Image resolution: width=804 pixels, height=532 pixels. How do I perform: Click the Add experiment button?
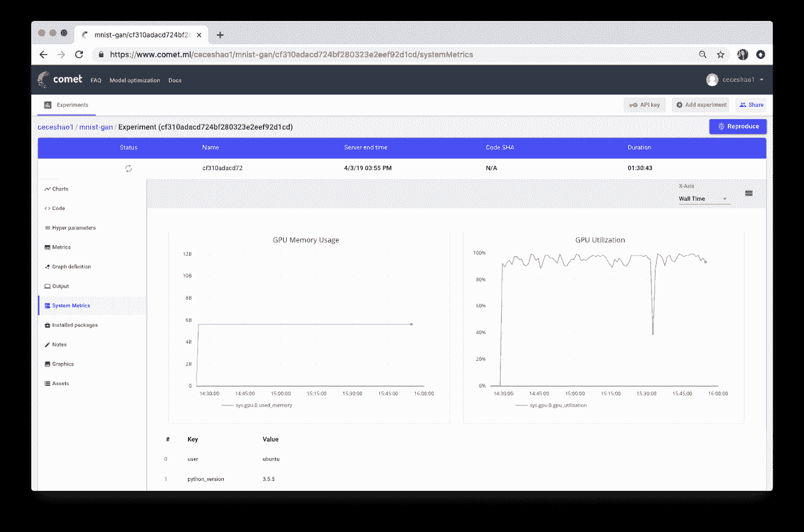[x=701, y=105]
